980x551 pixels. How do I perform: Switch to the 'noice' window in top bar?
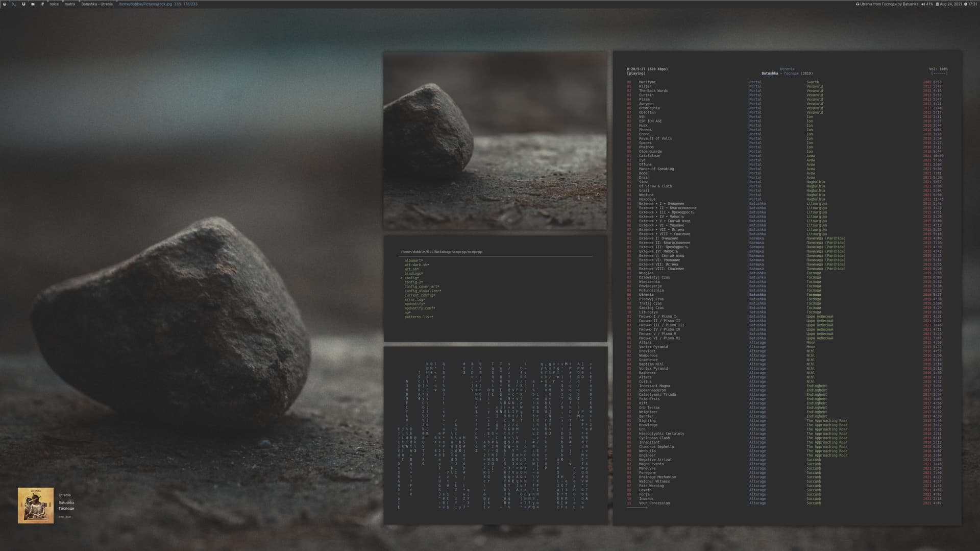[54, 4]
